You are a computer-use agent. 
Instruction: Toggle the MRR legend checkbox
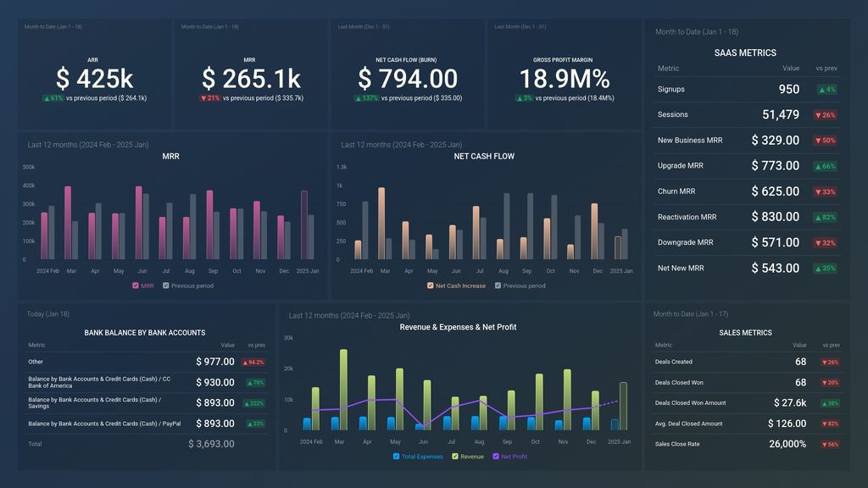pyautogui.click(x=135, y=286)
